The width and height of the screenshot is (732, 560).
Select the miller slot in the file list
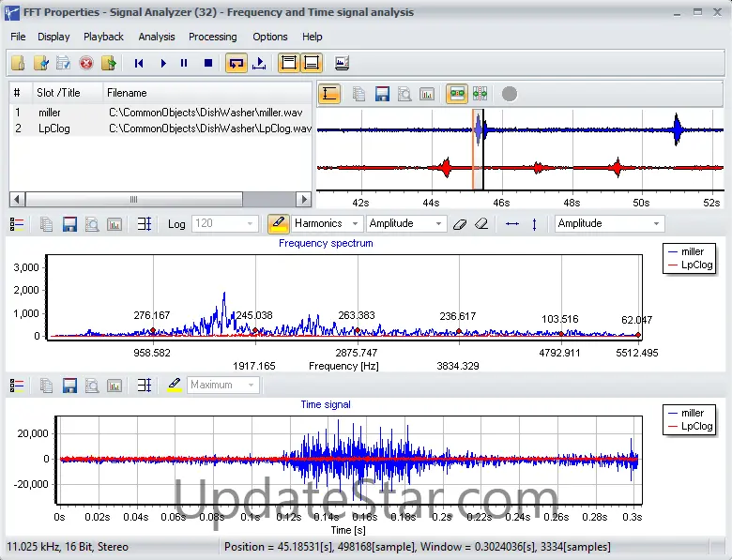[x=50, y=113]
